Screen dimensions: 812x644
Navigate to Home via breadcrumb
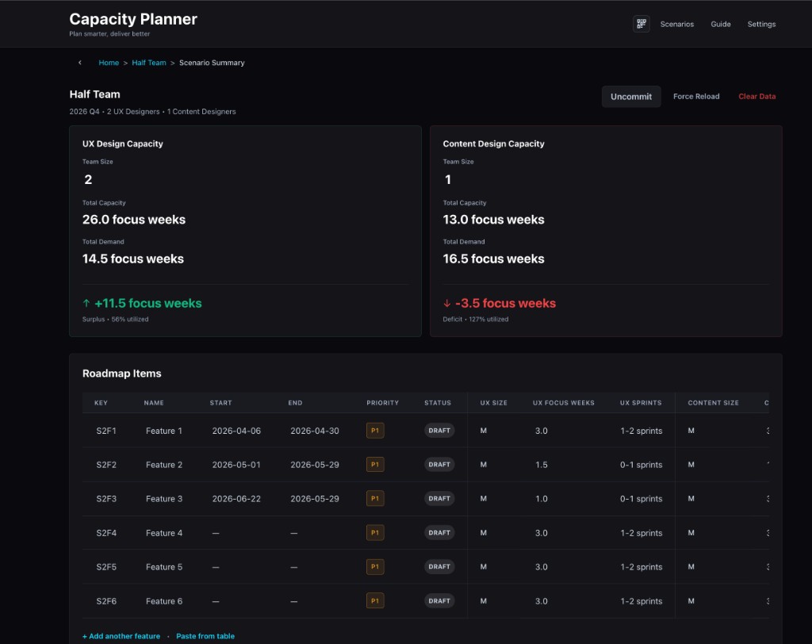[x=109, y=63]
